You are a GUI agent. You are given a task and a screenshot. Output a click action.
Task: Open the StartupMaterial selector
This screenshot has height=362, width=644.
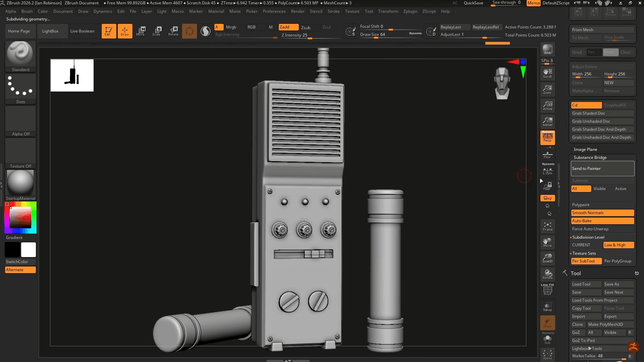click(20, 185)
